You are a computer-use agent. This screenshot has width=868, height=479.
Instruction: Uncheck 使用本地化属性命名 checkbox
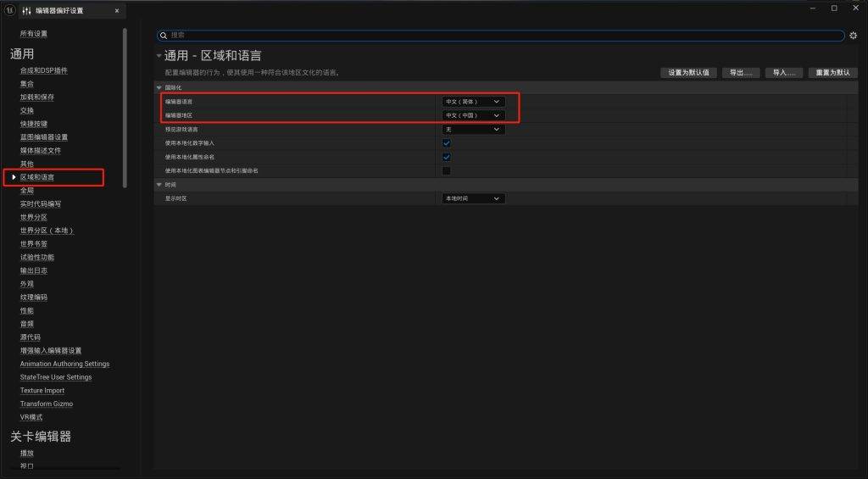click(447, 157)
